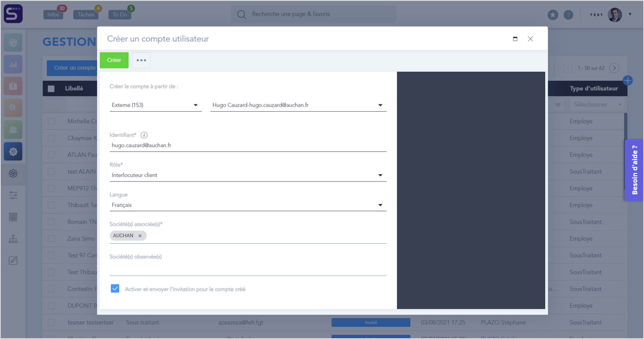Click the Société(s) associée(s) field
Screen dimensions: 644x339
[248, 236]
